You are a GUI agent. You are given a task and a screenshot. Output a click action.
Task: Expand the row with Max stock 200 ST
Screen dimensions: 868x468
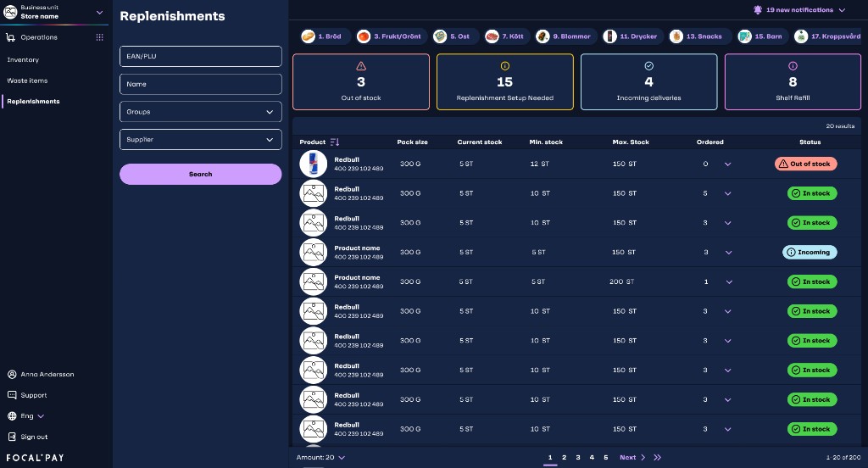click(729, 282)
